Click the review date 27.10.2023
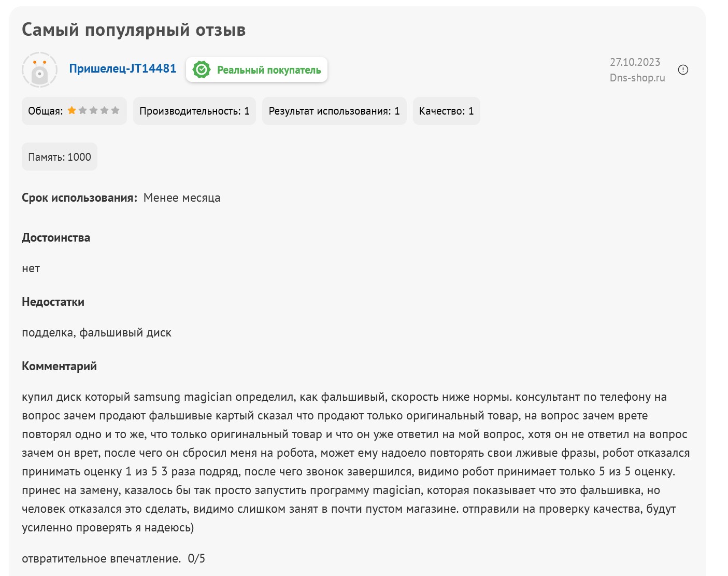 pos(635,62)
